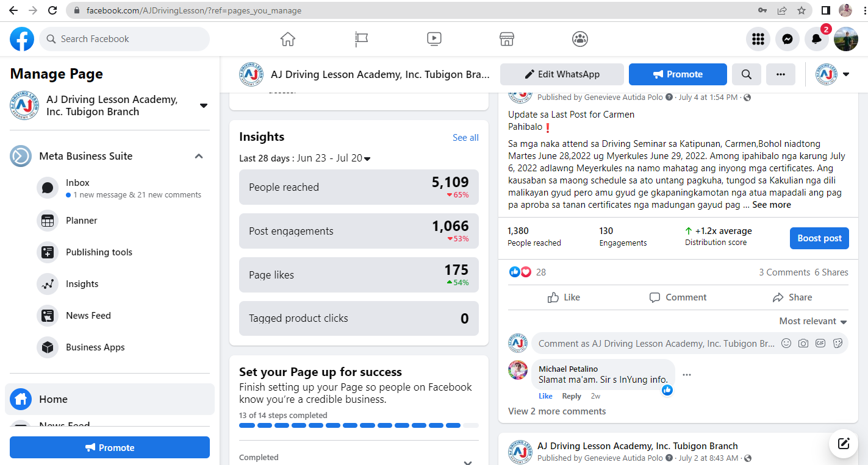This screenshot has width=868, height=465.
Task: Open the Groups icon in top navigation
Action: point(580,39)
